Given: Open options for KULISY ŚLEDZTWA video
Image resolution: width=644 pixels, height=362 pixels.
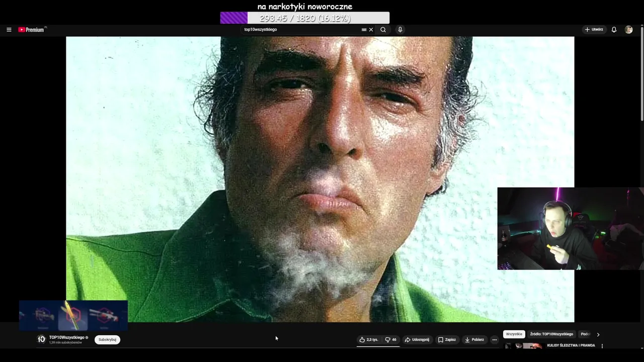Looking at the screenshot, I should [x=602, y=346].
